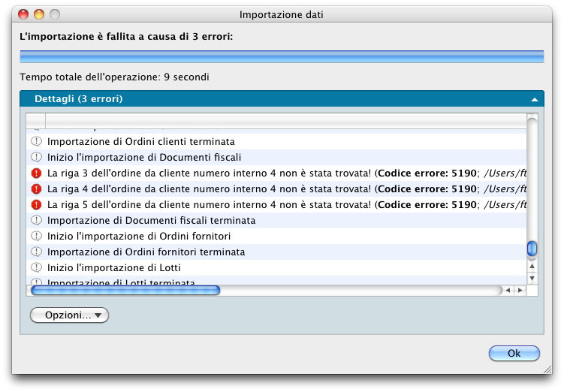Click the red error icon for riga 5
The width and height of the screenshot is (564, 392).
36,205
